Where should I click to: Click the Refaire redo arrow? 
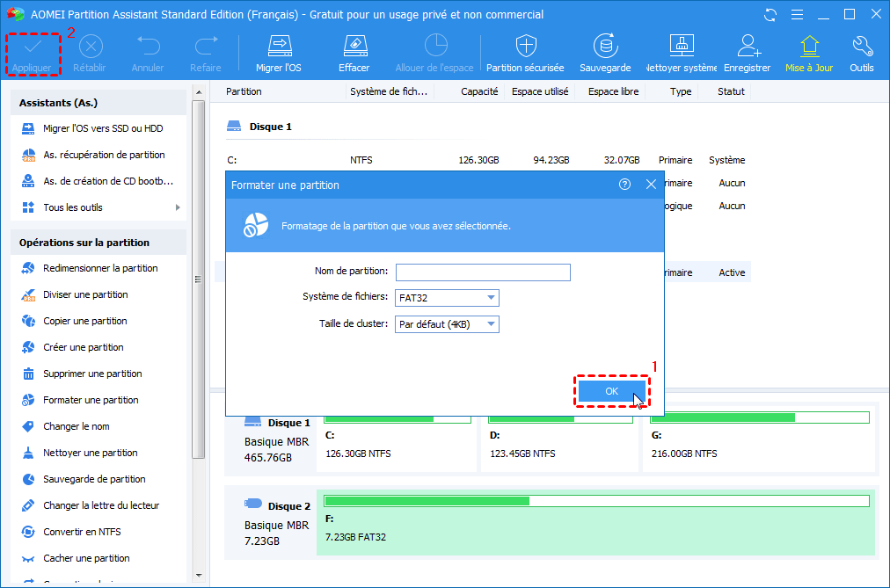click(x=206, y=47)
